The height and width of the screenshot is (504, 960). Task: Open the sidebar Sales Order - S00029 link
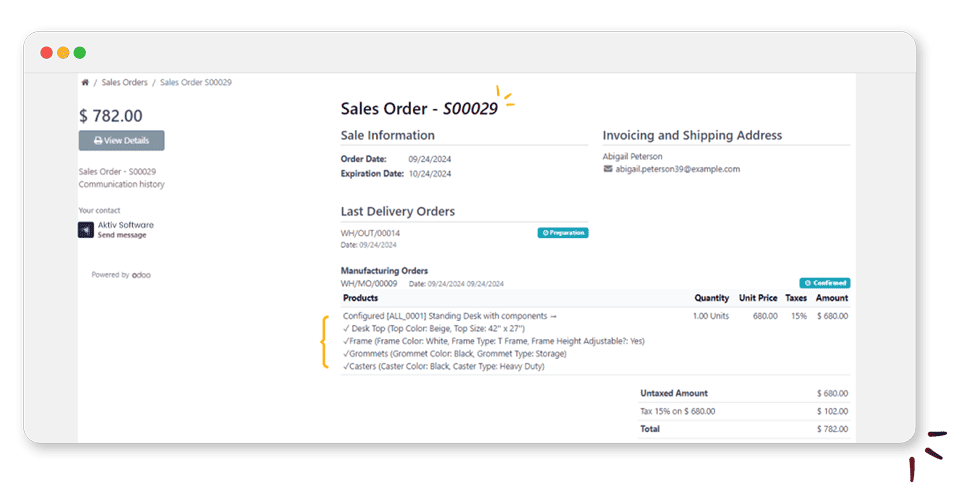click(x=117, y=171)
